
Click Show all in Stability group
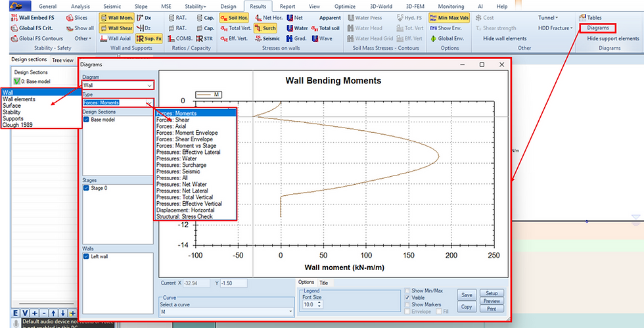pos(80,28)
